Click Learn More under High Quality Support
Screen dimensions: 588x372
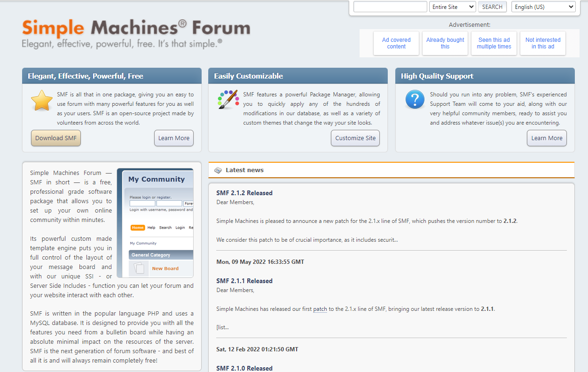coord(547,138)
